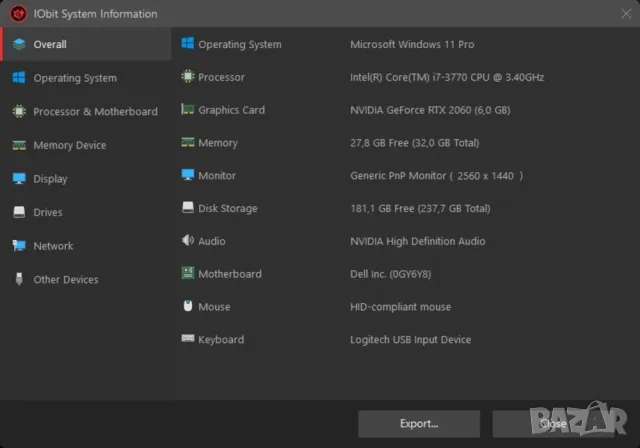Image resolution: width=640 pixels, height=448 pixels.
Task: Switch to the Network section
Action: coord(86,246)
